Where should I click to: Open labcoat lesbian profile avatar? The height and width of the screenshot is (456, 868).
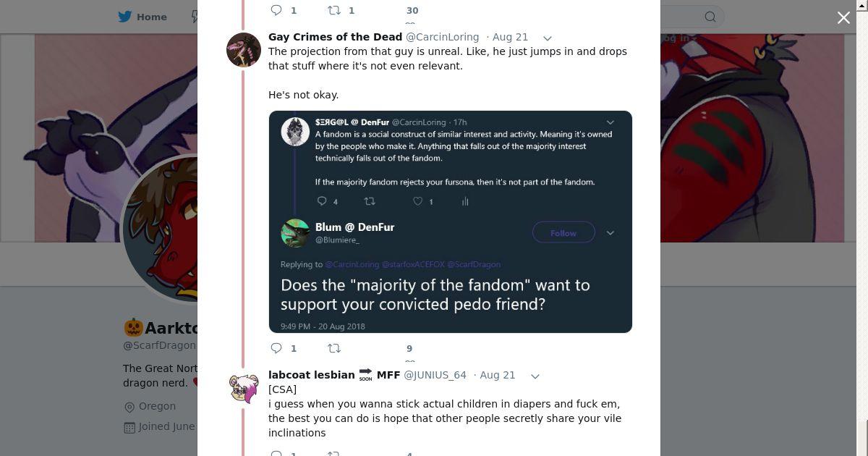tap(244, 389)
